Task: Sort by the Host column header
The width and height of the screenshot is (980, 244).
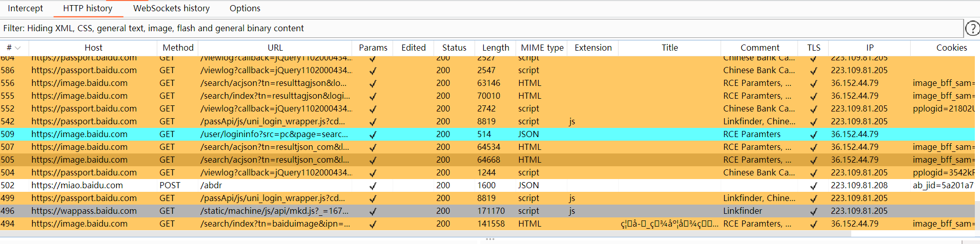Action: [93, 48]
